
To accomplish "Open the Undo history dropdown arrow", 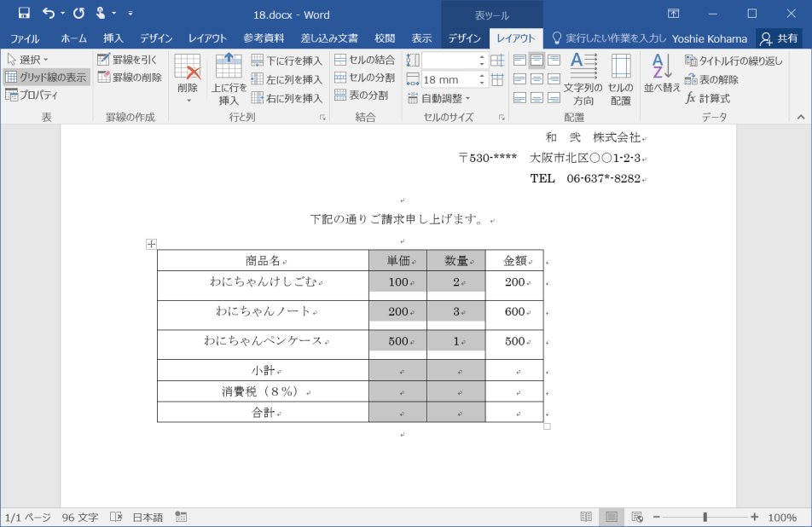I will tap(62, 14).
